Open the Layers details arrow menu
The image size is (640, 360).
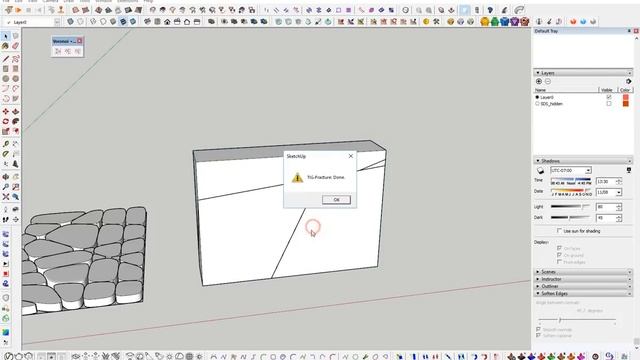coord(628,82)
